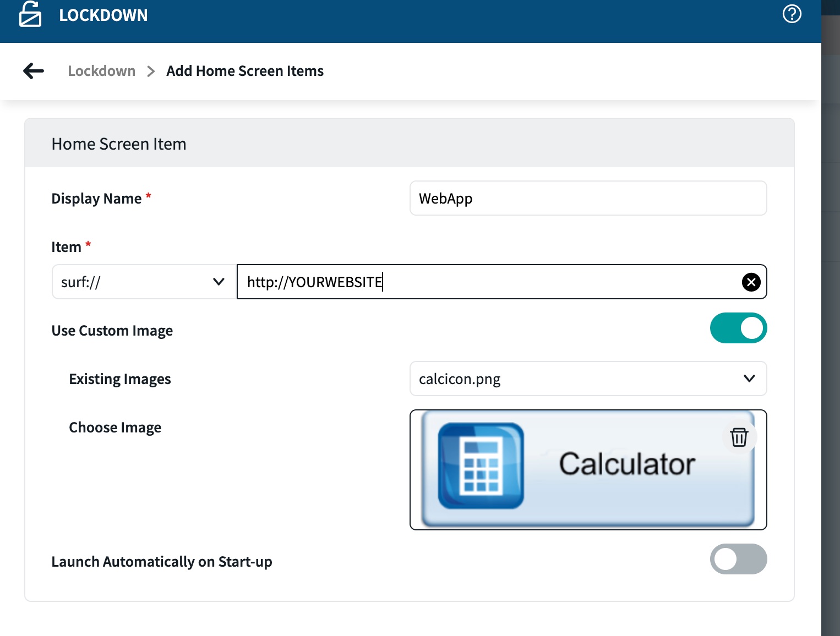Click the Home Screen Item section header

click(x=119, y=144)
